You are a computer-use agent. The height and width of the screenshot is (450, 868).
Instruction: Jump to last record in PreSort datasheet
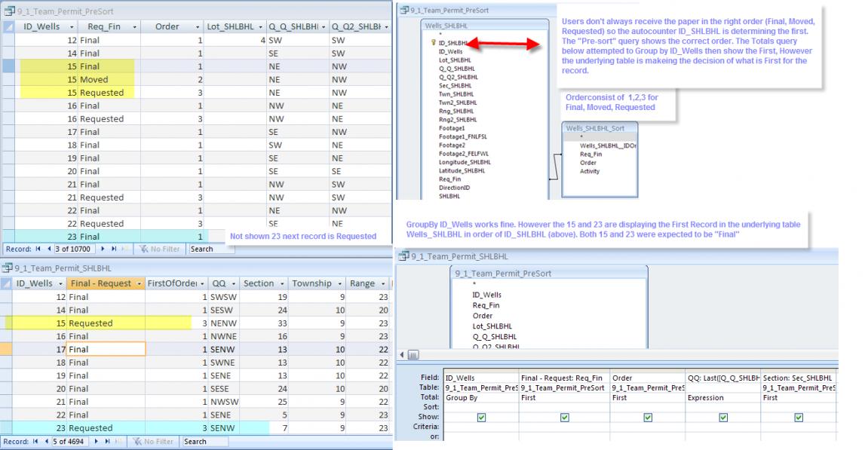pos(114,249)
